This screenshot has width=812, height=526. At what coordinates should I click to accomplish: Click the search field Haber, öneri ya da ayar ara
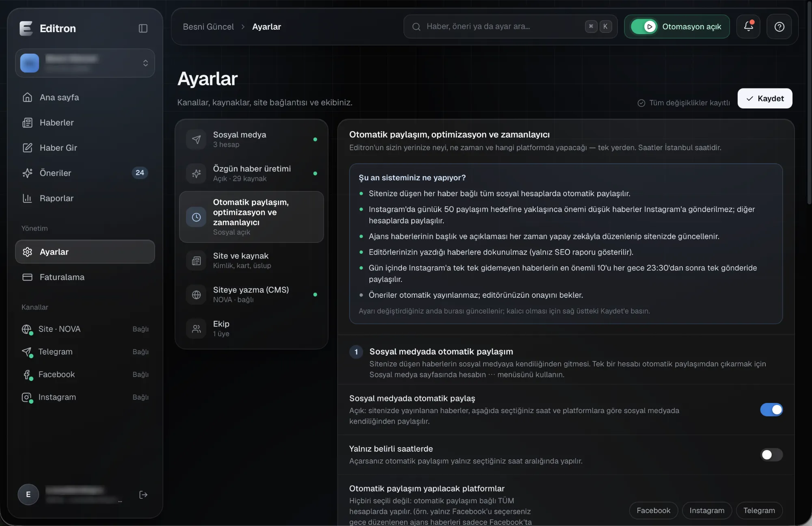510,27
